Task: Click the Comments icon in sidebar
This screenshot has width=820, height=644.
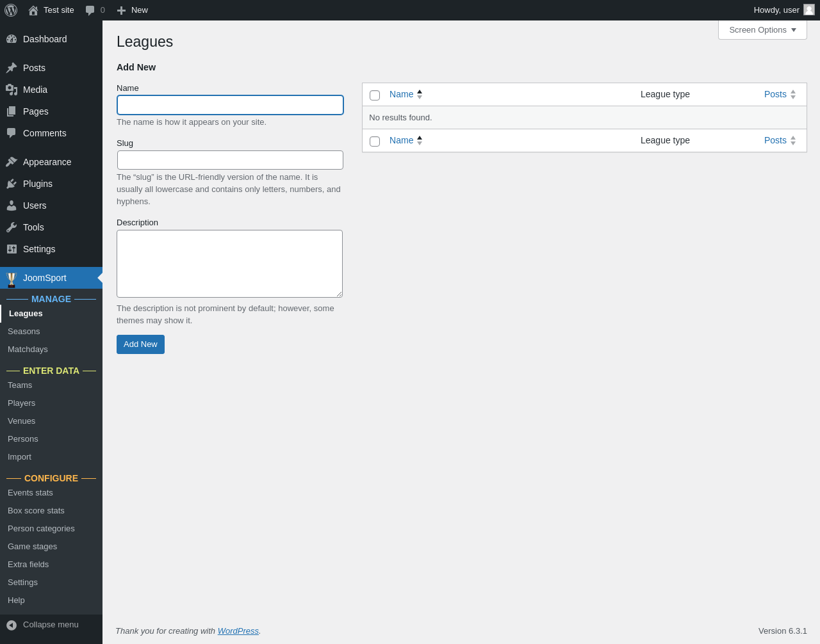Action: coord(12,133)
